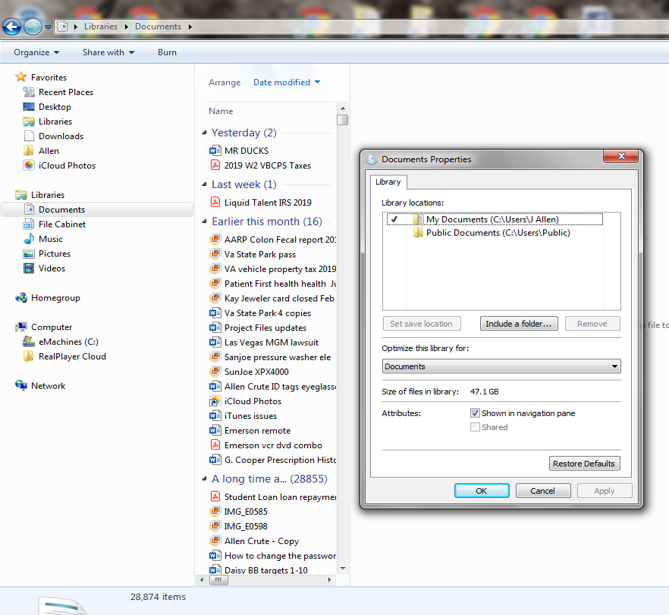Open the Optimize this library for dropdown
The image size is (669, 615).
click(501, 366)
